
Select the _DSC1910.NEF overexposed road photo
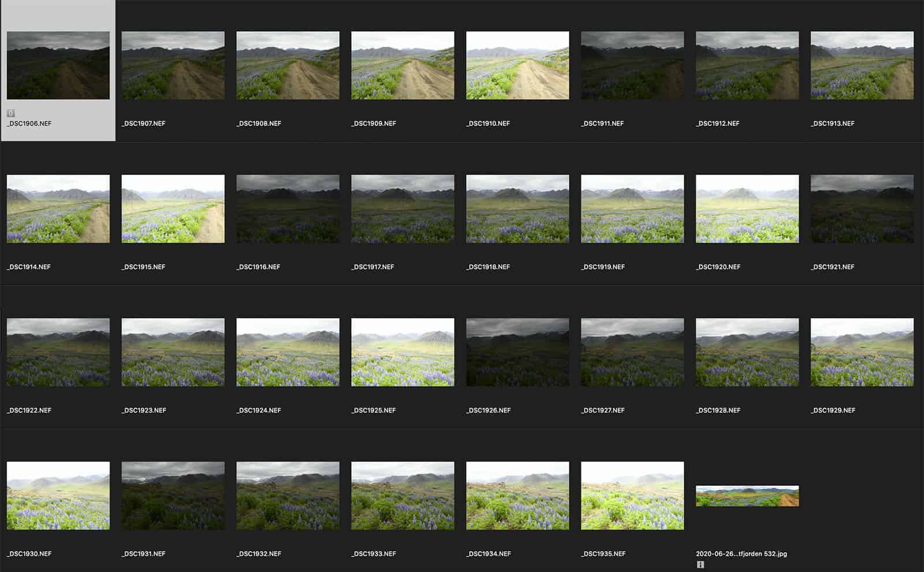(x=517, y=65)
